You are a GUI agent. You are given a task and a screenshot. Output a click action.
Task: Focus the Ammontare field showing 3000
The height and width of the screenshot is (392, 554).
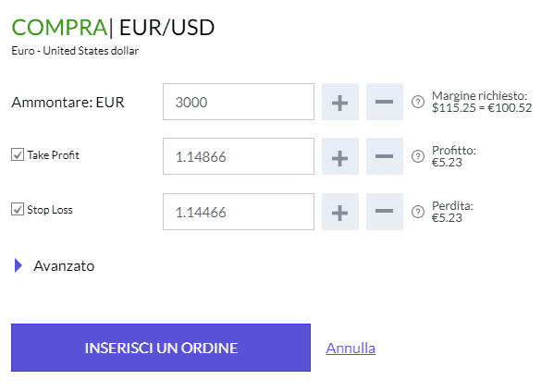click(x=239, y=102)
